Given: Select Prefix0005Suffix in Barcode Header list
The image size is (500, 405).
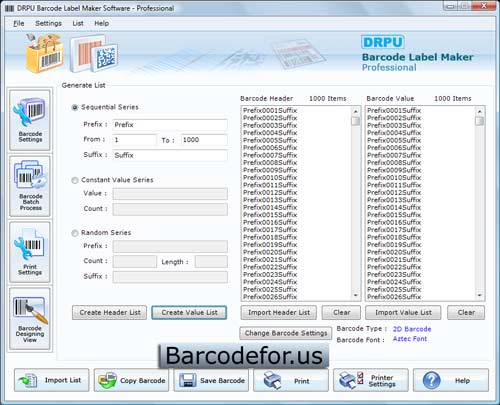Looking at the screenshot, I should [x=270, y=140].
